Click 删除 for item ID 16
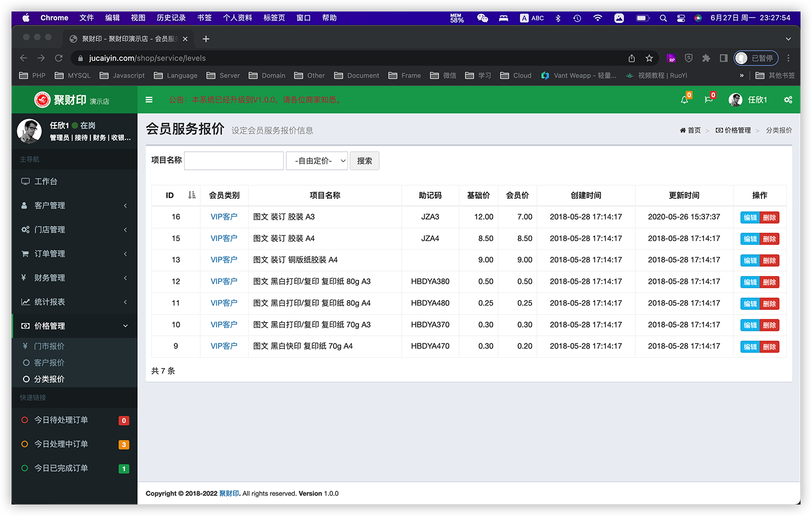The height and width of the screenshot is (516, 812). pos(769,217)
